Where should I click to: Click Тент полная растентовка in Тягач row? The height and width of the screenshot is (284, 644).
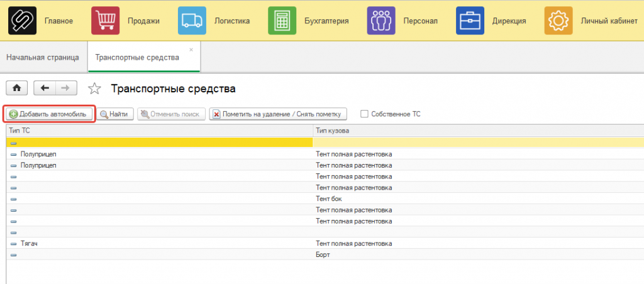tap(353, 243)
